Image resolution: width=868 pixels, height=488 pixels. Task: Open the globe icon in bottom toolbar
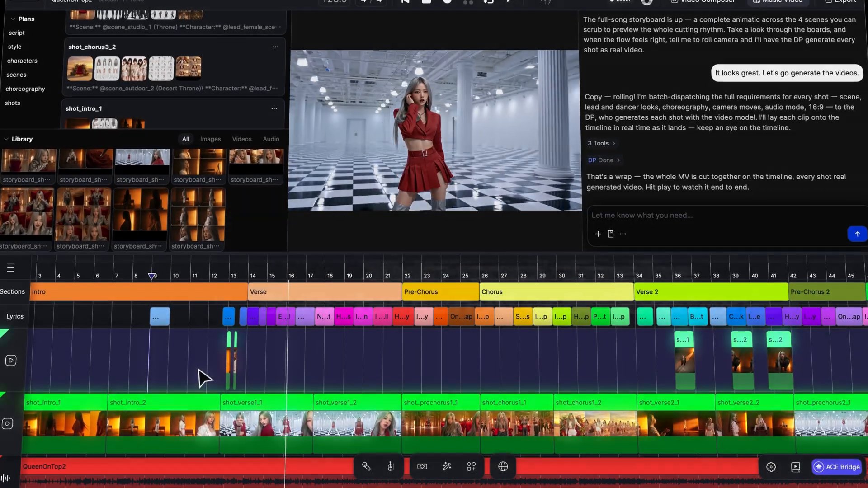[x=503, y=466]
